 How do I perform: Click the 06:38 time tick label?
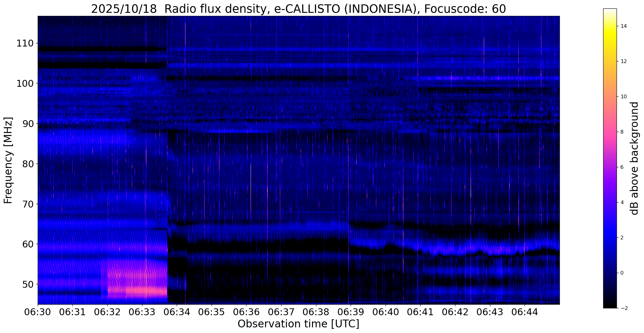coord(316,312)
